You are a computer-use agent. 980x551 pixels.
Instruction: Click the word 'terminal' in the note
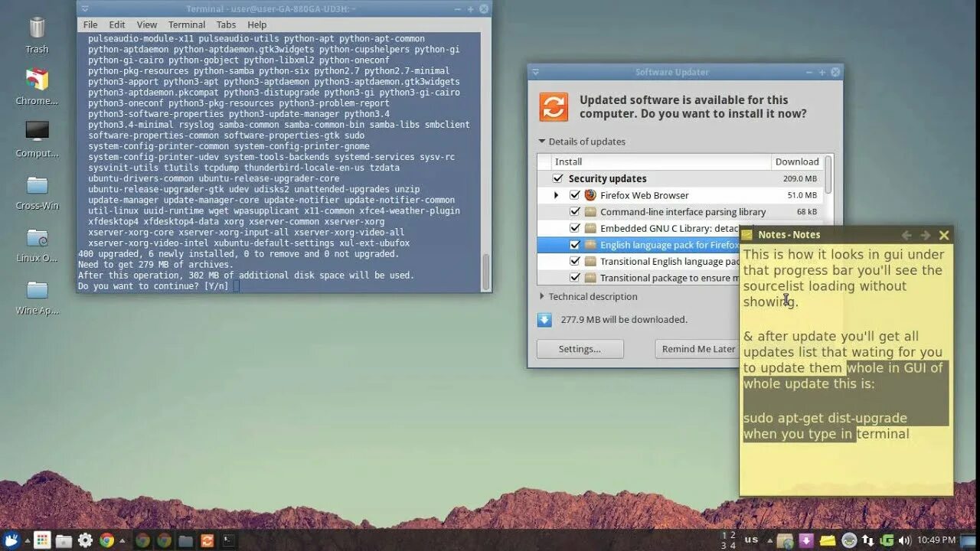coord(883,434)
